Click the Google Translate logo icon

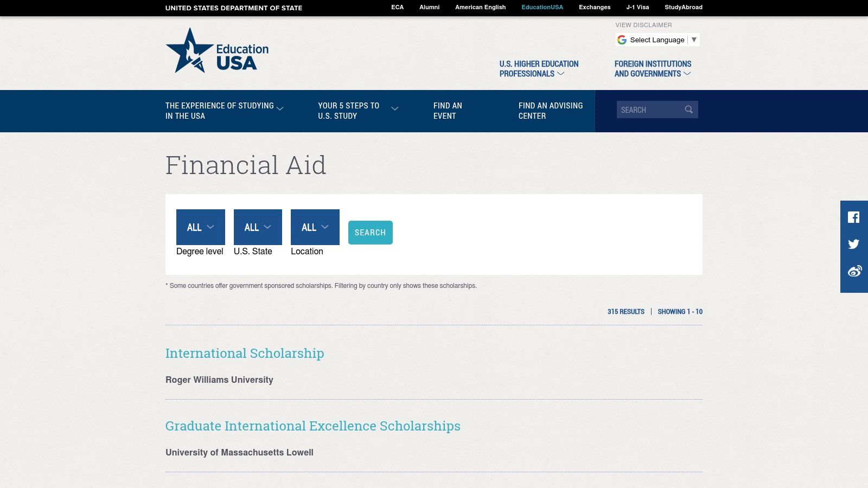tap(621, 39)
